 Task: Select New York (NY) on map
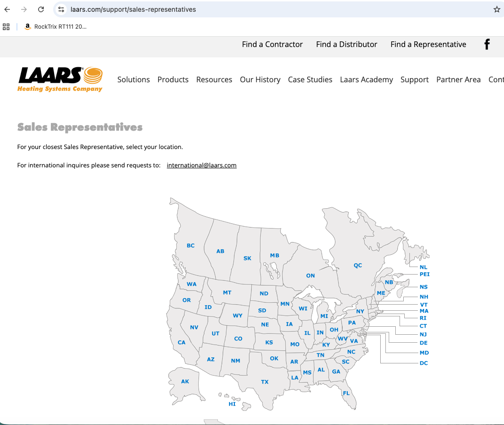[x=360, y=311]
